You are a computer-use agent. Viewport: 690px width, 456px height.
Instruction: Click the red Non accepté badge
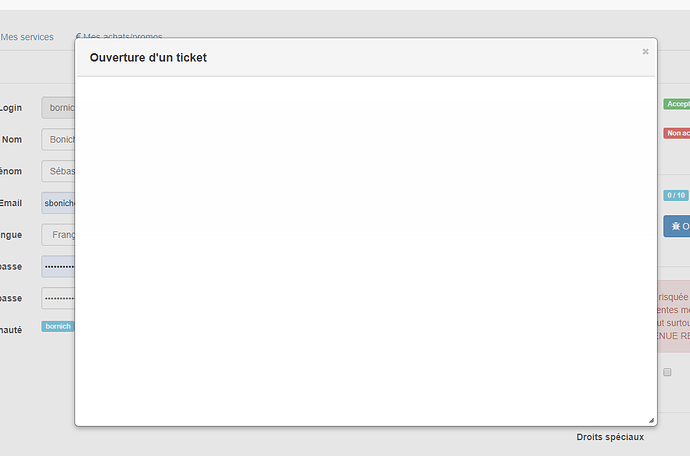[x=677, y=133]
